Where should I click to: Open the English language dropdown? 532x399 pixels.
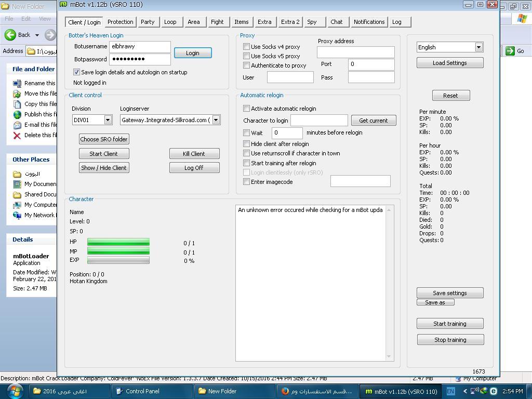[x=478, y=47]
